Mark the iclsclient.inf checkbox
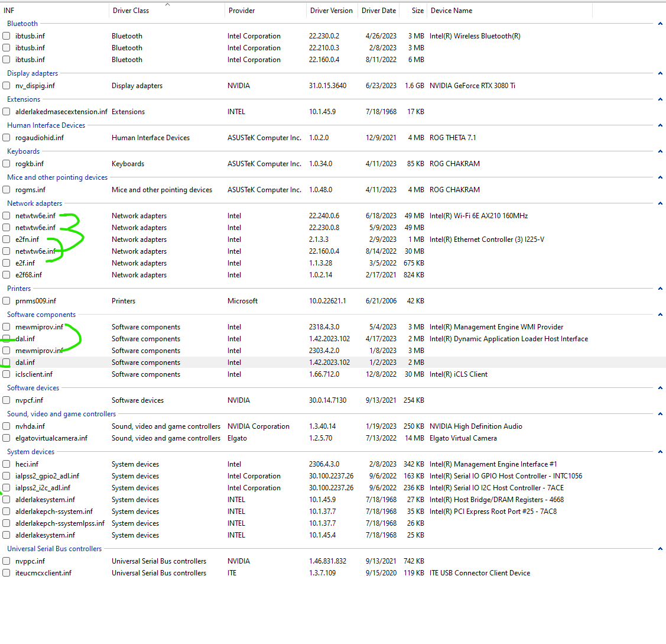 point(6,374)
